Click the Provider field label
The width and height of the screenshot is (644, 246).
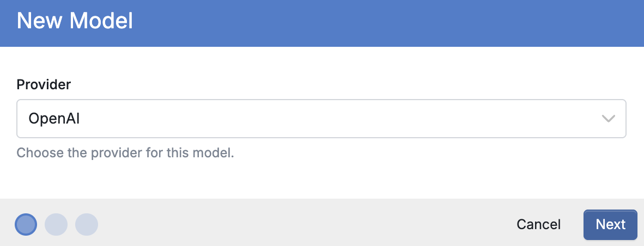(x=44, y=85)
